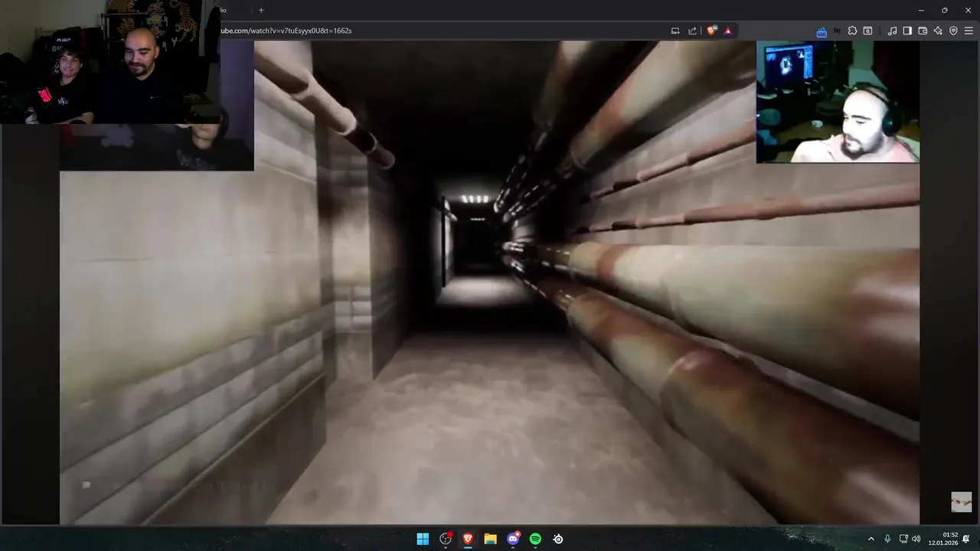Click the top-right webcam overlay in video
This screenshot has height=551, width=980.
point(838,102)
